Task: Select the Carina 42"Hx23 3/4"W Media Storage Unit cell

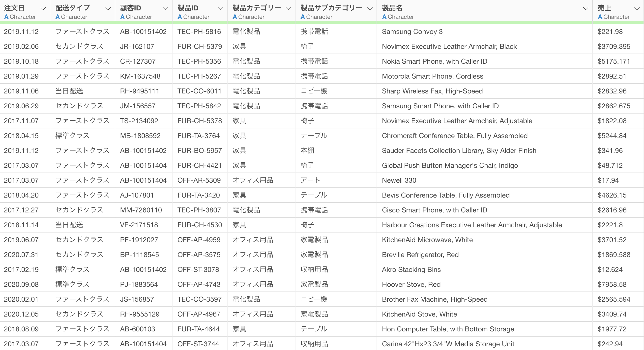Action: [485, 344]
